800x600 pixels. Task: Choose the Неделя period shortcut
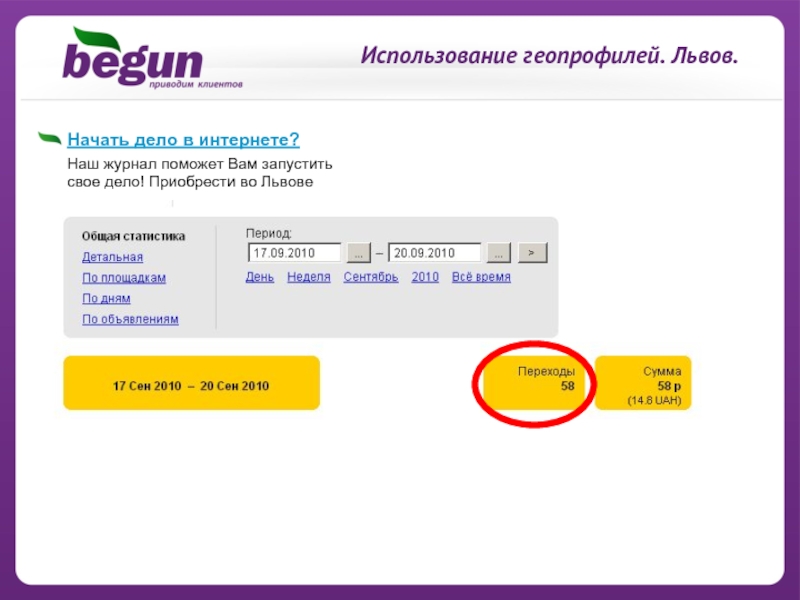(x=309, y=277)
